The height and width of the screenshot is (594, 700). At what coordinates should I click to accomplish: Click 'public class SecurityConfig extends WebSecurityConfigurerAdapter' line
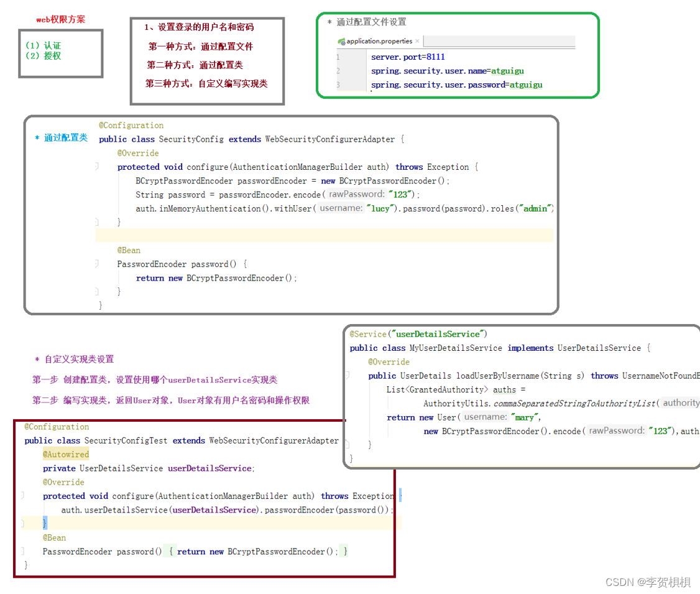(x=251, y=139)
